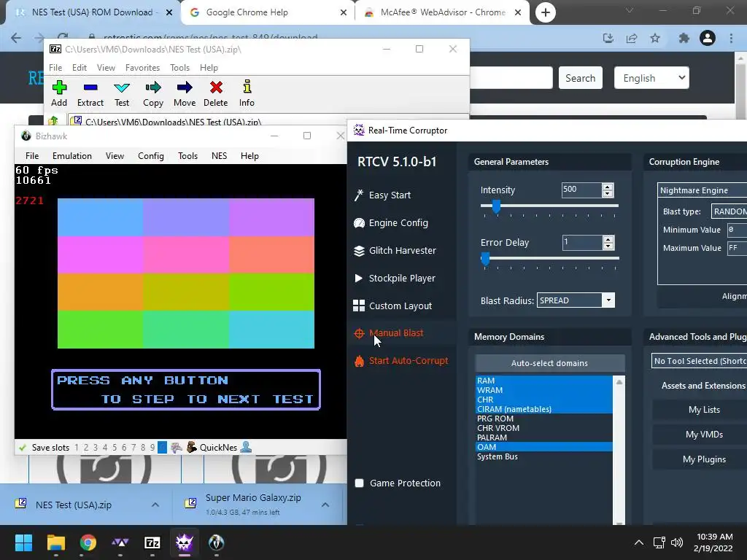Open Chrome profile avatar
This screenshot has width=747, height=560.
(x=708, y=38)
